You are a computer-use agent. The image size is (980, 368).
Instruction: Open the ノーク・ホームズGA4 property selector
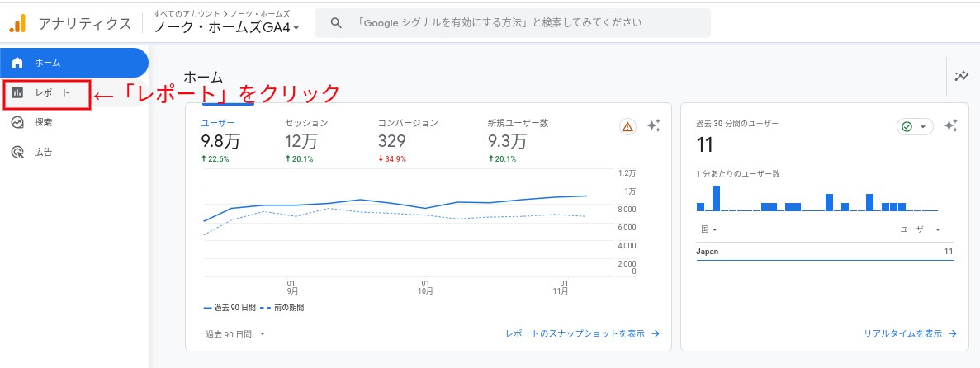tap(226, 27)
